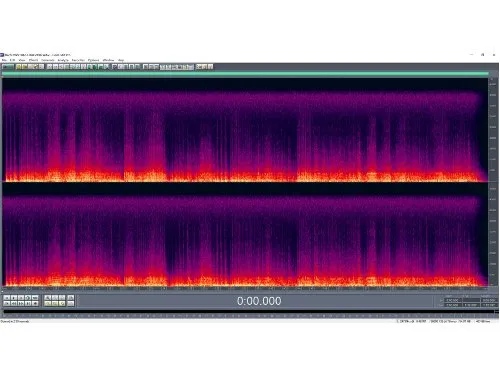Pause playback using the Pause button
500x375 pixels.
pos(21,298)
